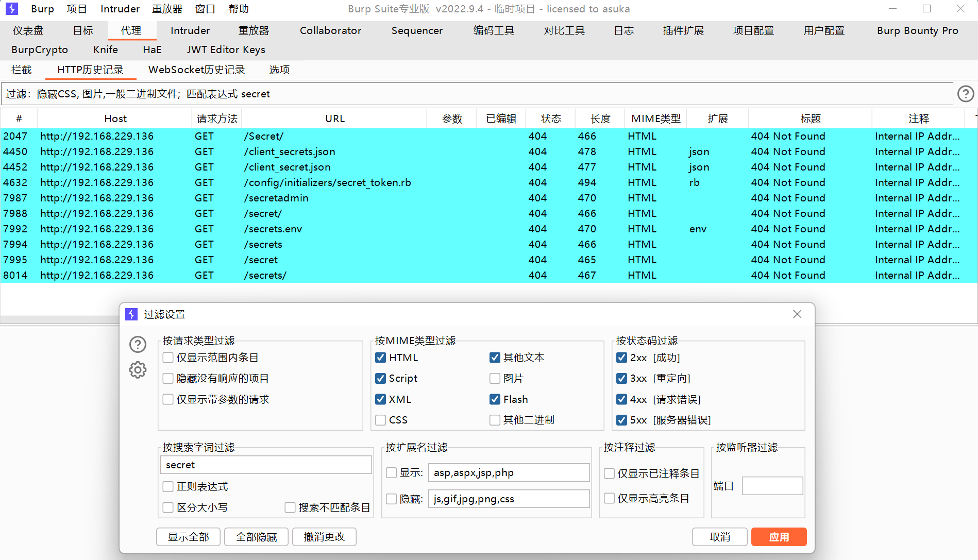
Task: Select history row with /client_secrets.json
Action: click(x=488, y=151)
